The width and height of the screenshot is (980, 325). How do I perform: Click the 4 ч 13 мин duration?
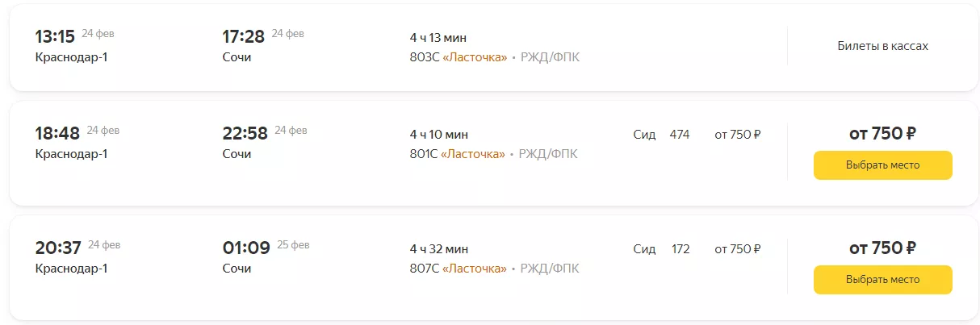[x=438, y=38]
